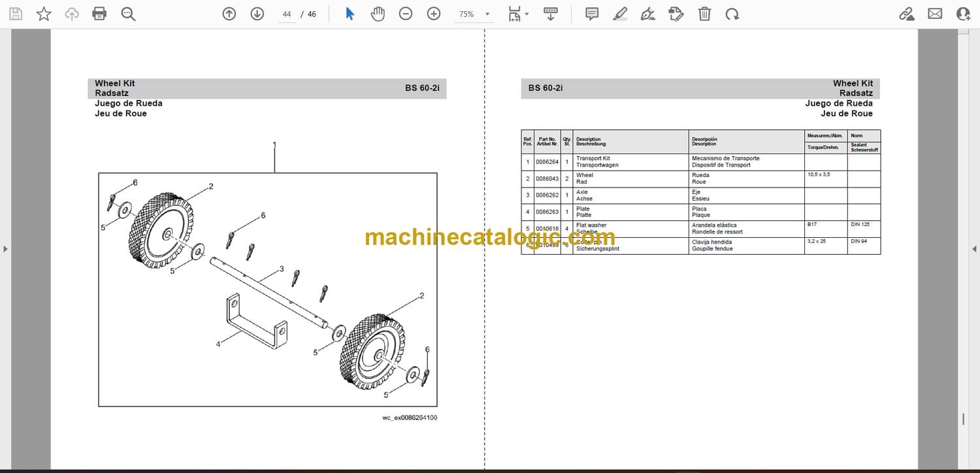980x473 pixels.
Task: Click the "DIN 94" norm value
Action: 858,241
